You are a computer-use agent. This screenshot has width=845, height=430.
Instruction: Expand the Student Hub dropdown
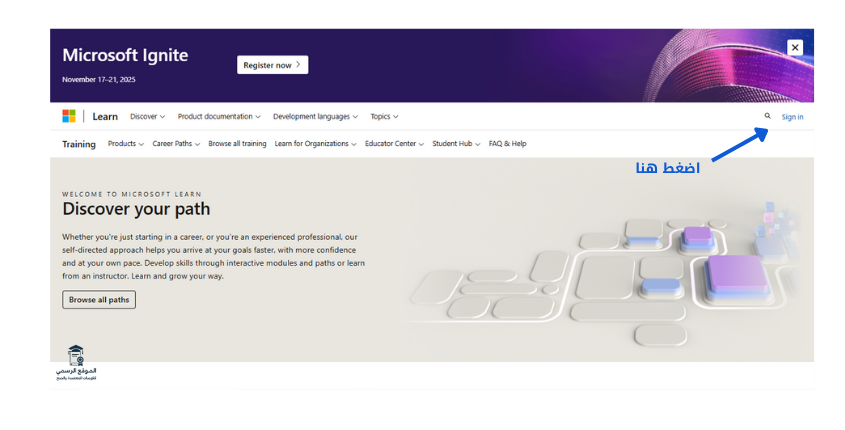point(456,144)
